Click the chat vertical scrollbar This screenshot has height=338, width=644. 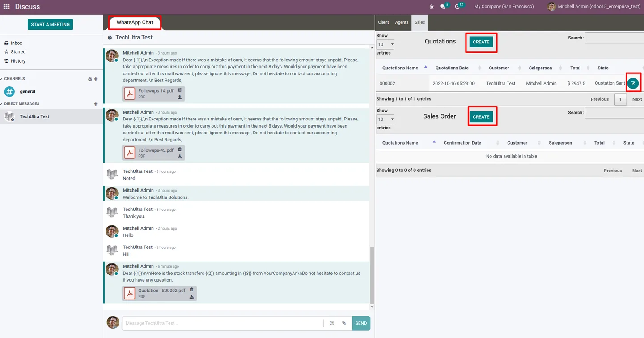tap(372, 275)
